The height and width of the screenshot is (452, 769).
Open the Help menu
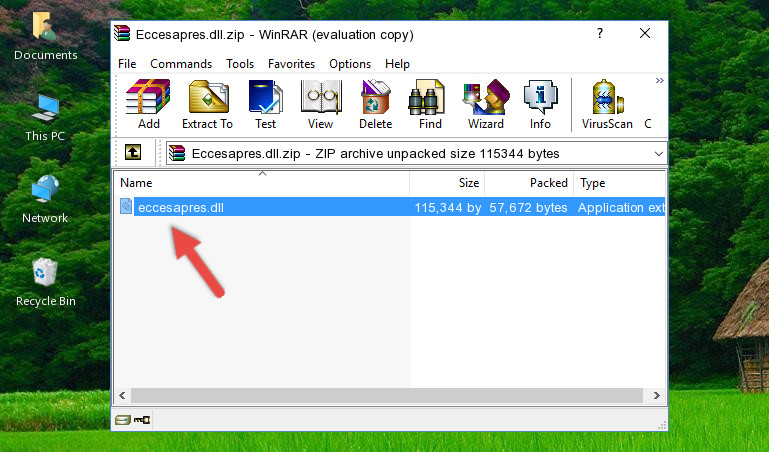pos(397,64)
